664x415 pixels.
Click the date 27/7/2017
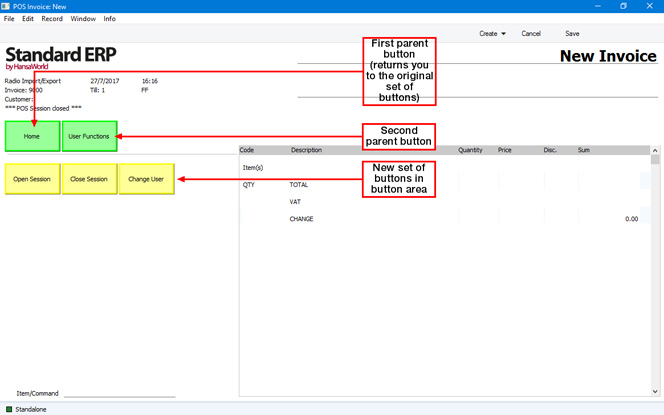(x=105, y=81)
